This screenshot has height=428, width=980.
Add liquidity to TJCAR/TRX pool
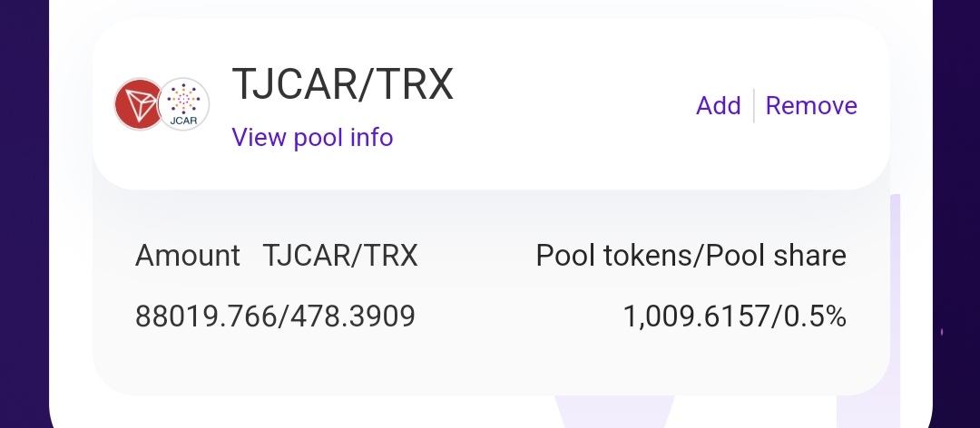[718, 105]
